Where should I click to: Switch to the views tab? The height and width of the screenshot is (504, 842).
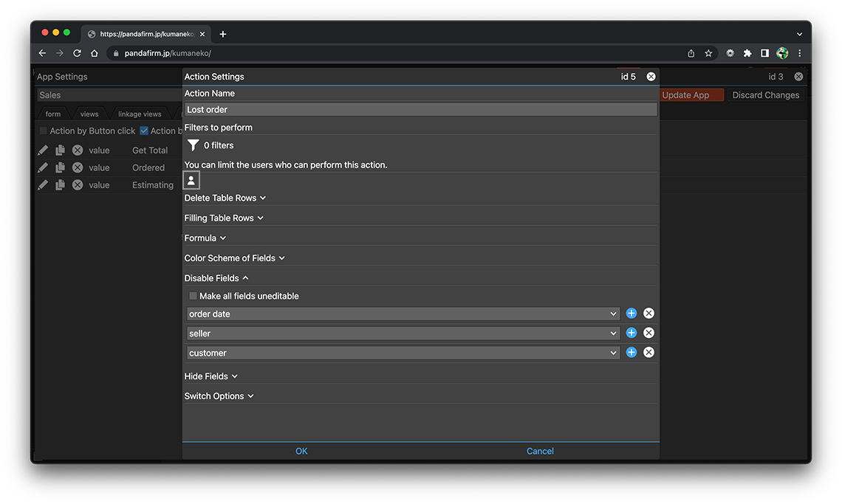click(x=89, y=114)
